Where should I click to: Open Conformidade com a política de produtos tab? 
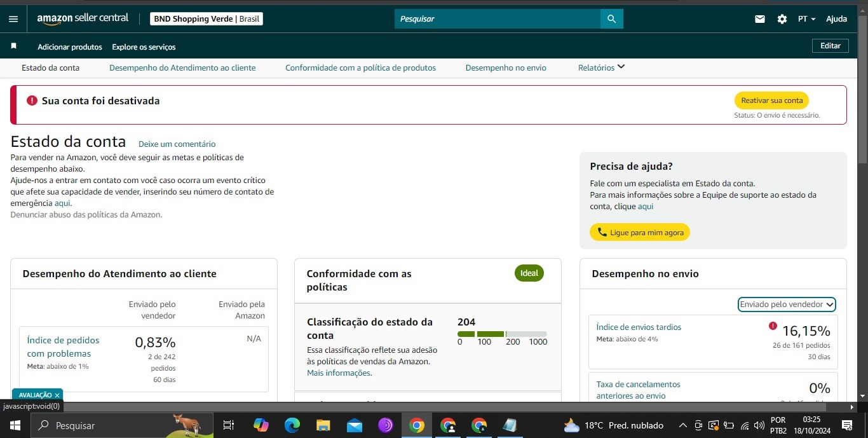tap(360, 67)
